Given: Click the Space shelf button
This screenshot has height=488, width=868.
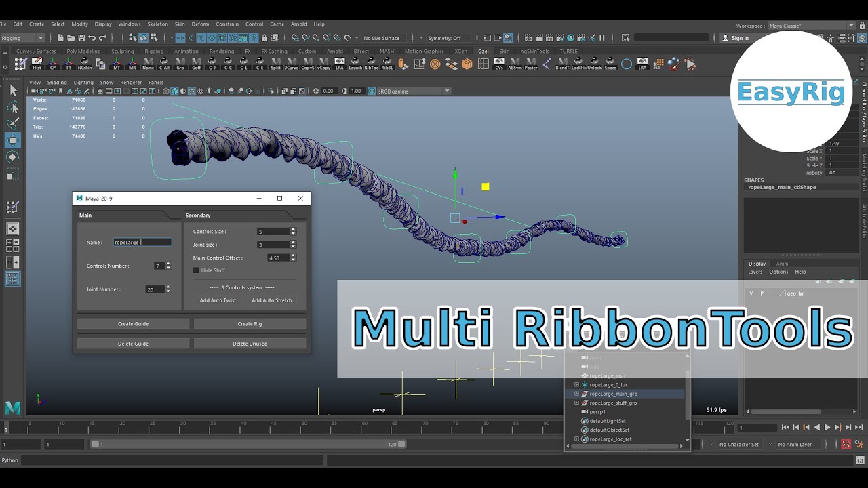Looking at the screenshot, I should point(610,64).
